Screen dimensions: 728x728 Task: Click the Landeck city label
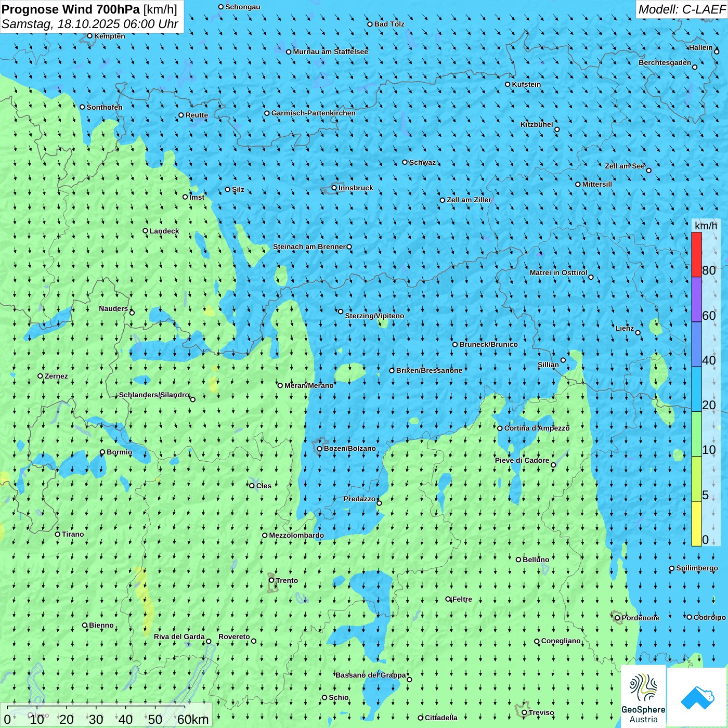click(164, 231)
